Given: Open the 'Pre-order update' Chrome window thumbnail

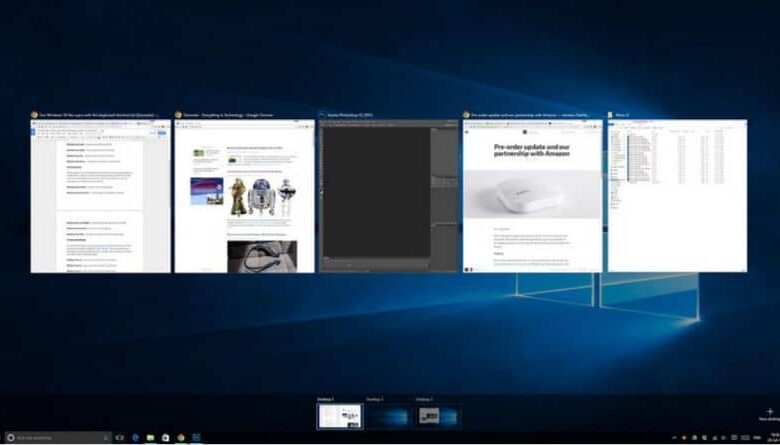Looking at the screenshot, I should 532,196.
